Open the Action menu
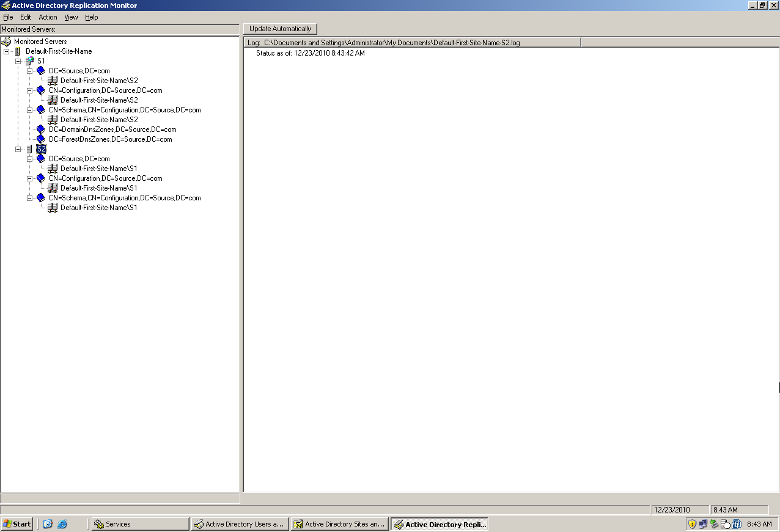Image resolution: width=780 pixels, height=532 pixels. [x=48, y=17]
